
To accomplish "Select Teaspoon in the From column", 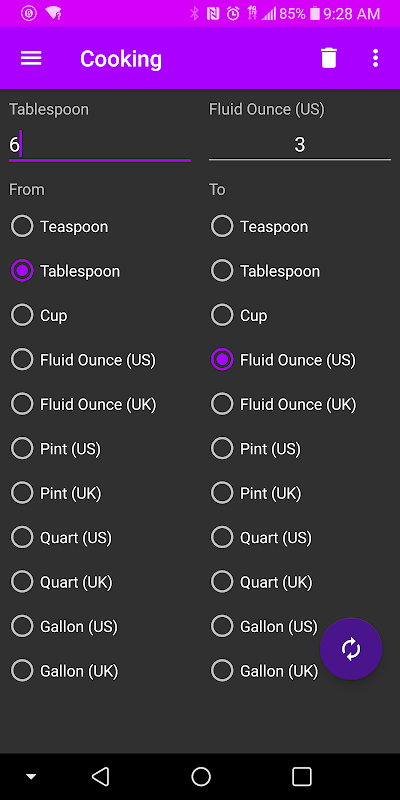I will pyautogui.click(x=59, y=227).
